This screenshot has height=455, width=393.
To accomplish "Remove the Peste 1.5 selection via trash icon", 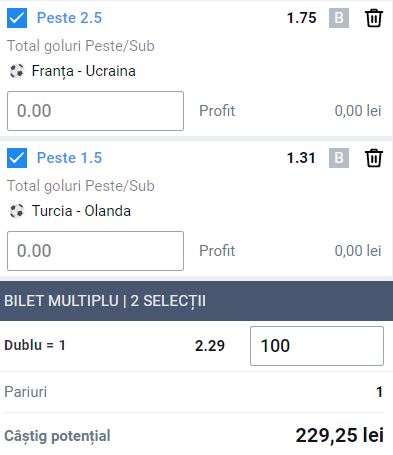I will click(374, 158).
